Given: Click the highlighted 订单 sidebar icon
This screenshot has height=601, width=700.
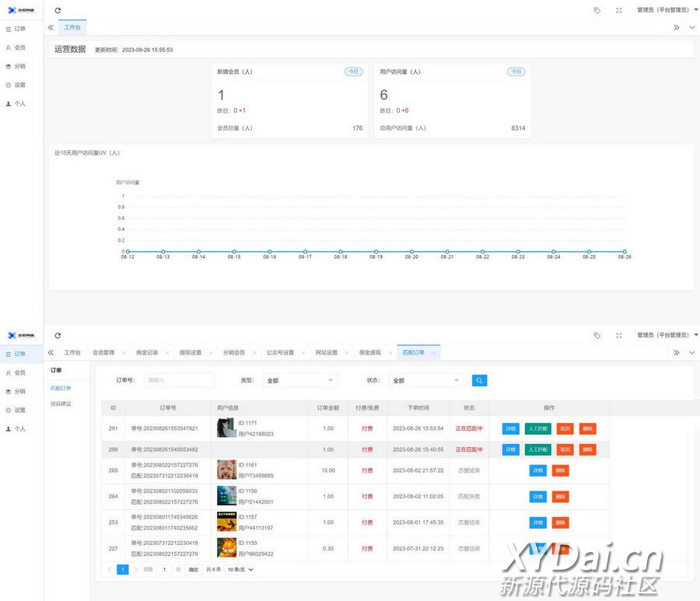Looking at the screenshot, I should (9, 354).
